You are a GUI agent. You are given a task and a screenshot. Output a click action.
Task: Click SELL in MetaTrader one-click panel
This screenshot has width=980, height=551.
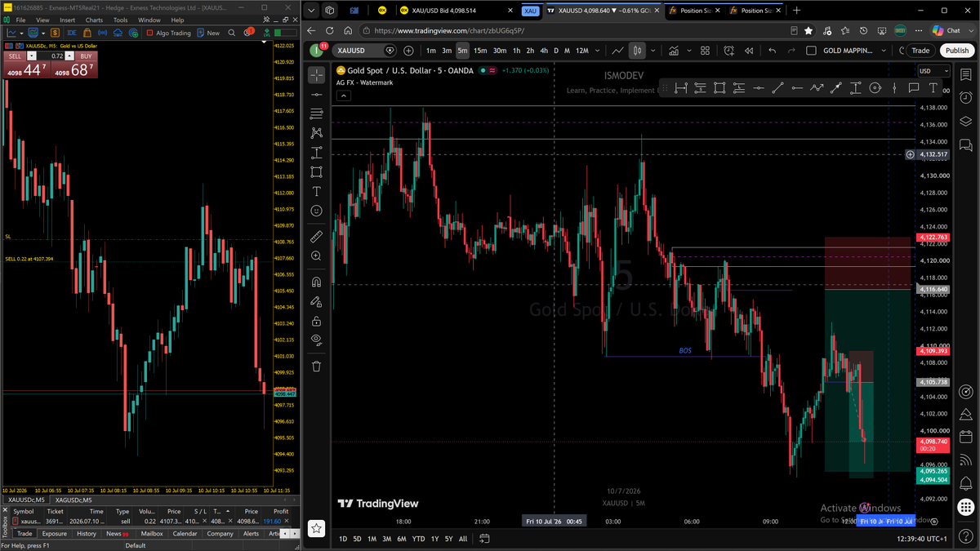tap(15, 56)
